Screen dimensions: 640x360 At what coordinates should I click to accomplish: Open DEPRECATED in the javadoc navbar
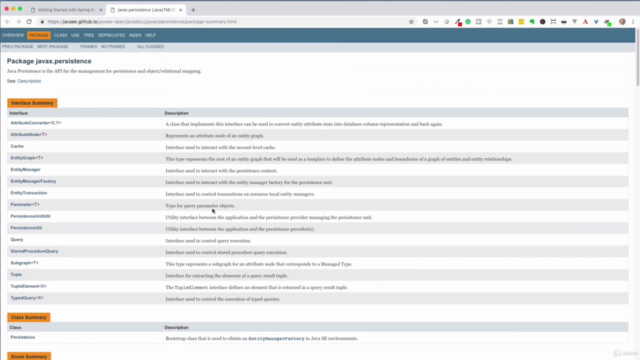click(111, 35)
